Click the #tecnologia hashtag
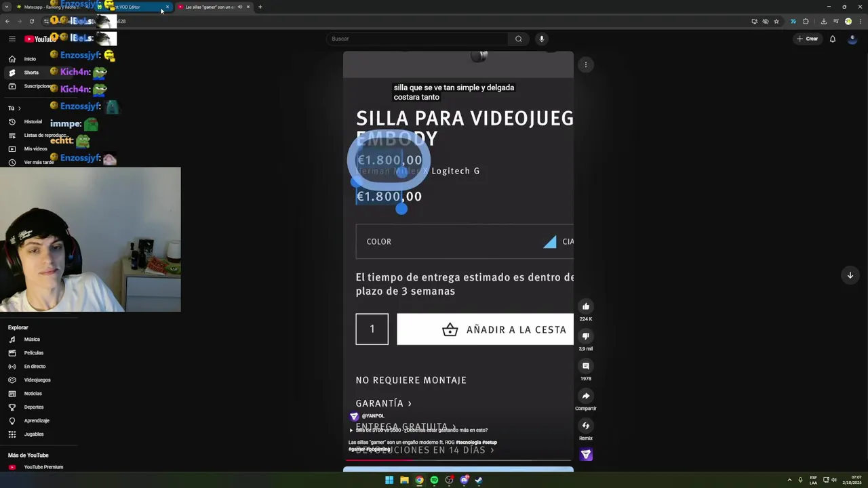Viewport: 868px width, 488px height. [x=469, y=443]
